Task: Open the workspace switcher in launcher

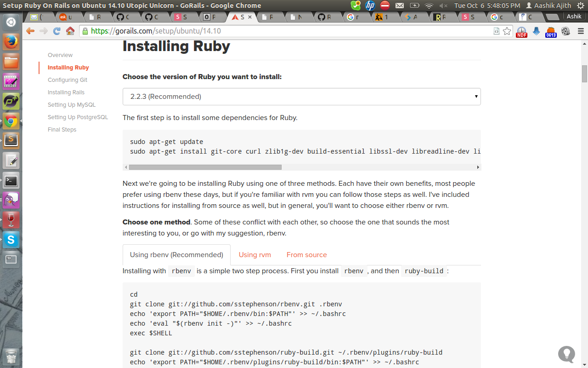Action: pyautogui.click(x=11, y=259)
